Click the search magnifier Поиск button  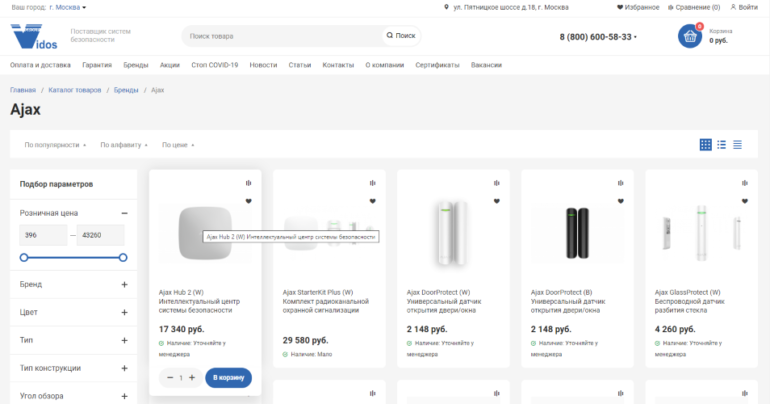point(401,35)
